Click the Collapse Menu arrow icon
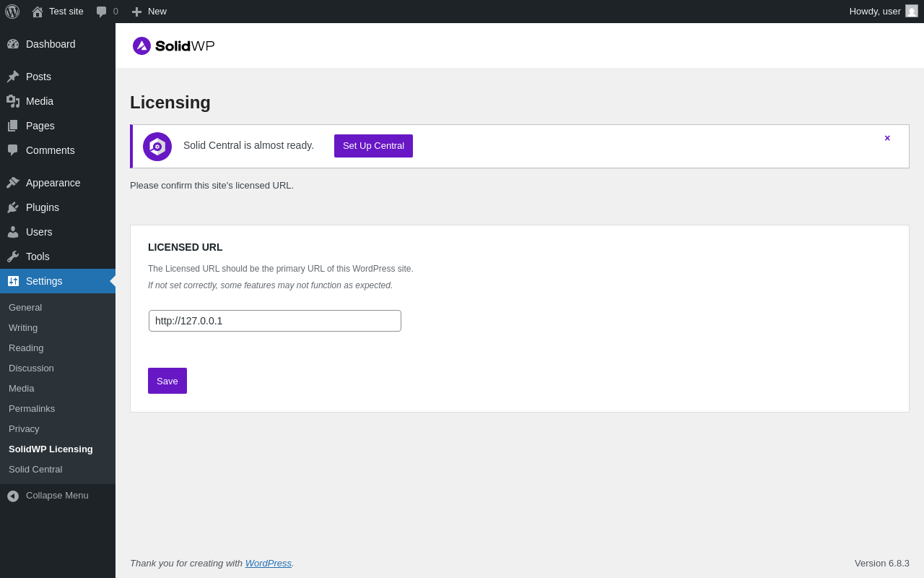924x578 pixels. tap(13, 496)
